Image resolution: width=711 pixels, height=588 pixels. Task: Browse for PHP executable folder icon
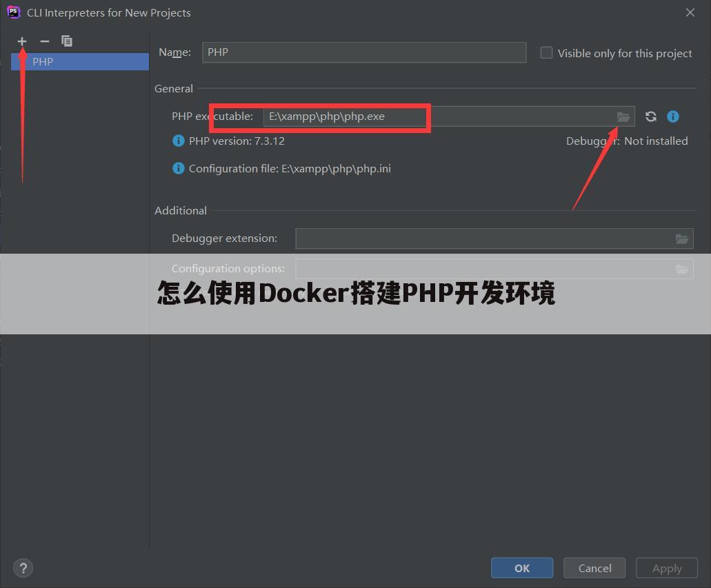pyautogui.click(x=623, y=117)
